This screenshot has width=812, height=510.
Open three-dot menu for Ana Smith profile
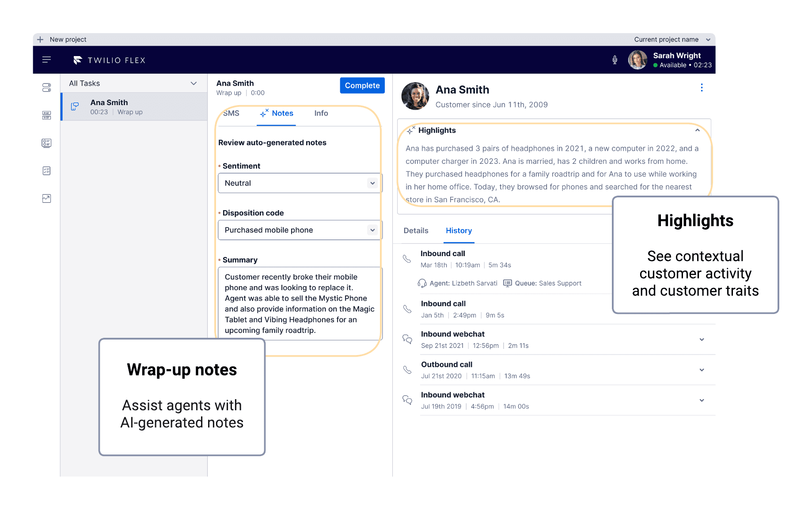702,87
